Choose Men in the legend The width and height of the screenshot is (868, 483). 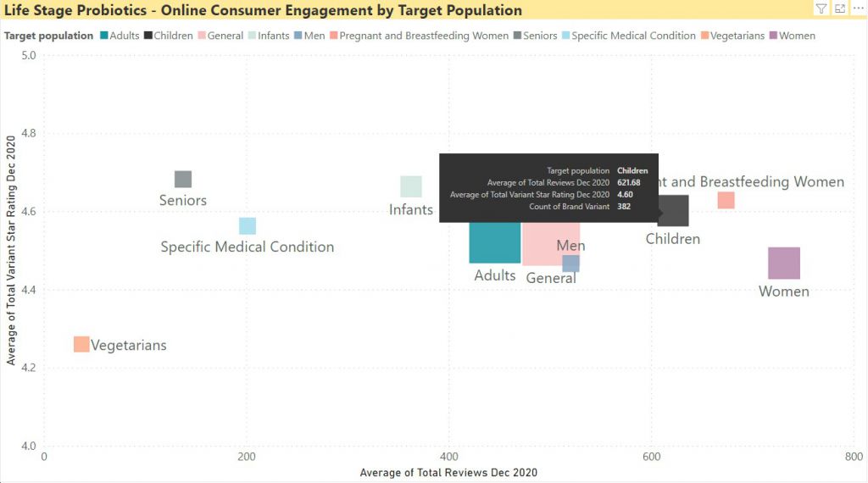point(309,36)
